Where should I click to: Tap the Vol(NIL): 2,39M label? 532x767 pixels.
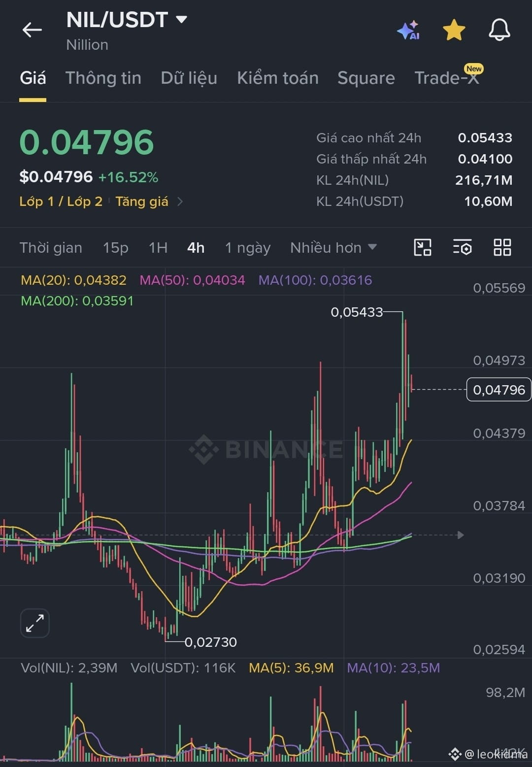click(69, 668)
